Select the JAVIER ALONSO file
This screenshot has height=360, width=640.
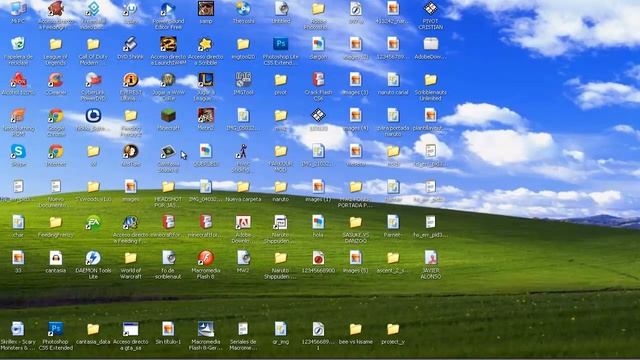pos(431,258)
